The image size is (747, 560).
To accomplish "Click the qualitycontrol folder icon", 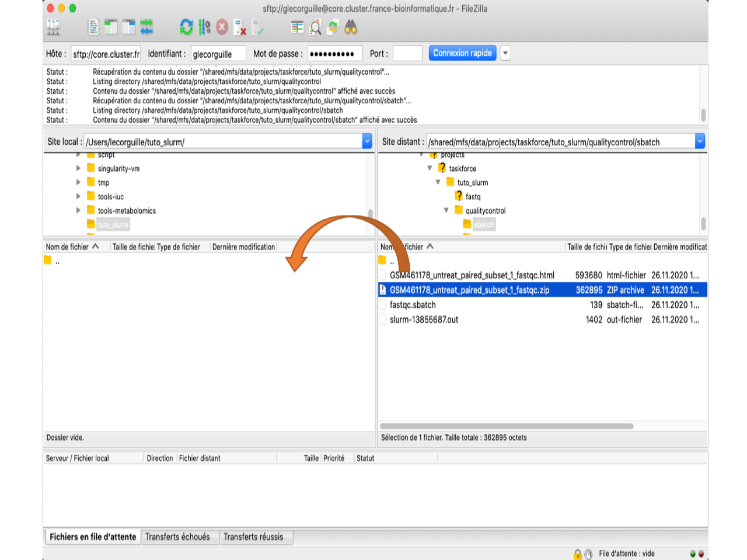I will [459, 210].
